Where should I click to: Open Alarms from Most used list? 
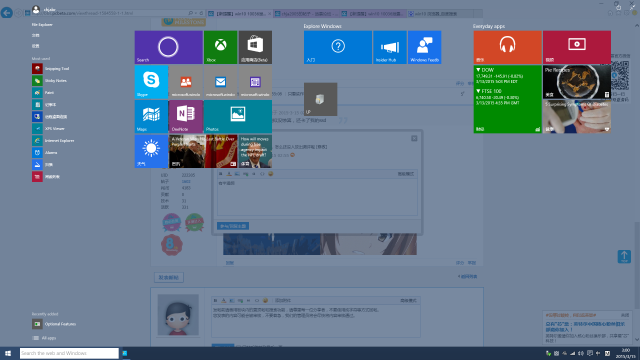pyautogui.click(x=44, y=153)
